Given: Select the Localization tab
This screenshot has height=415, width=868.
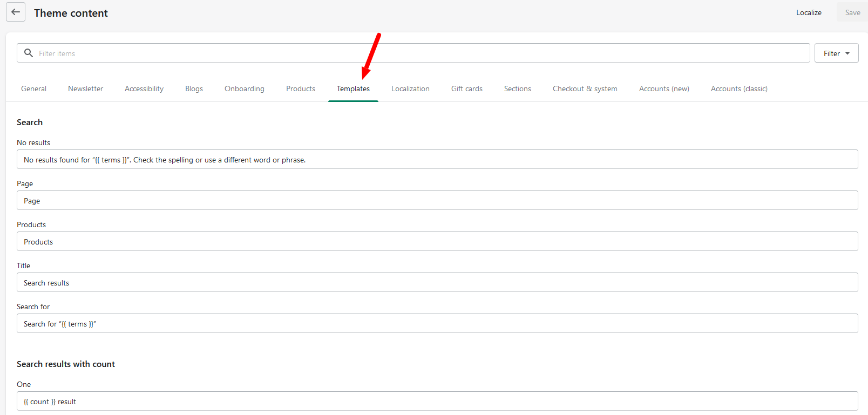Looking at the screenshot, I should coord(410,89).
